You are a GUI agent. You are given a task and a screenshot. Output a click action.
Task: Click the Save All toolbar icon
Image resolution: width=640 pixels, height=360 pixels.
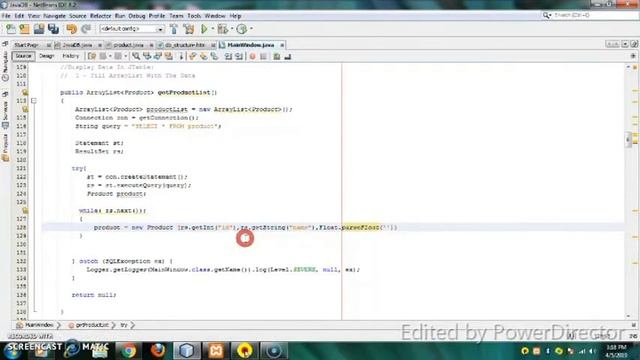coord(53,29)
